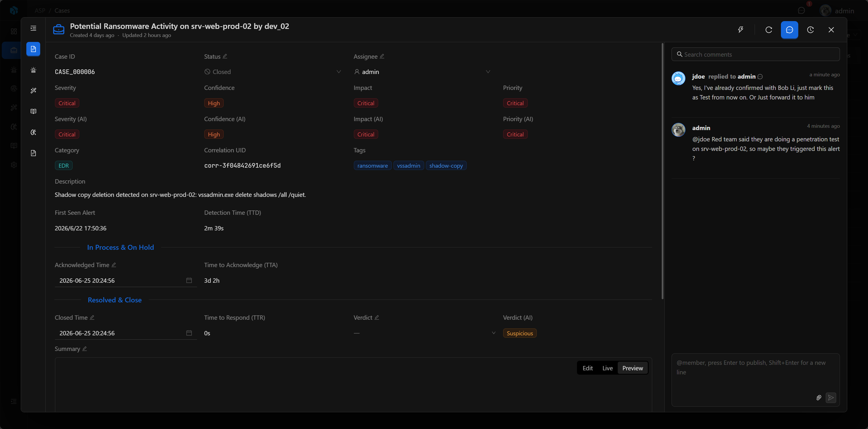Click the Suspicious AI verdict badge
The width and height of the screenshot is (868, 429).
[520, 333]
